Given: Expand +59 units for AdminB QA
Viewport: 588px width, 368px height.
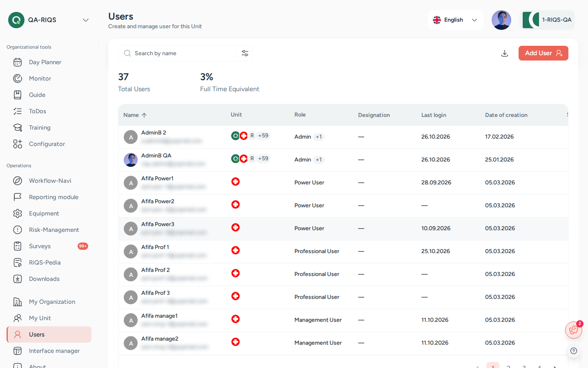Looking at the screenshot, I should tap(263, 159).
